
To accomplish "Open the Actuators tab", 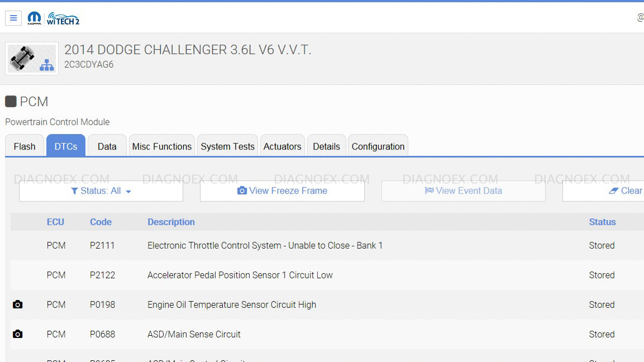I will (282, 146).
